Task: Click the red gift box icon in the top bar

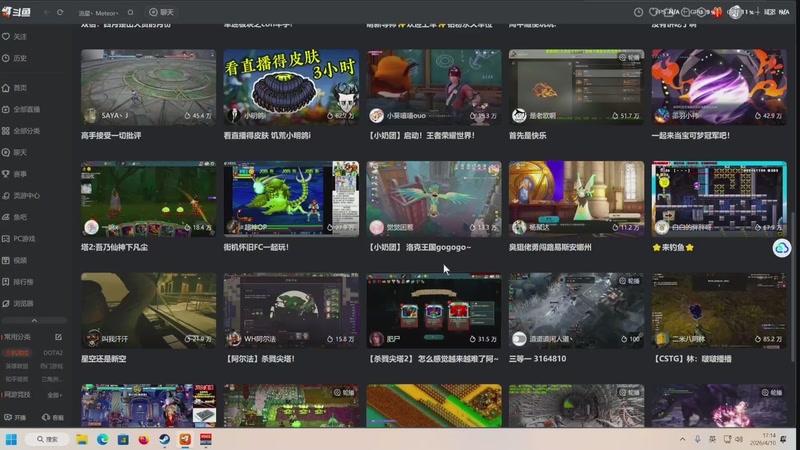Action: tap(717, 12)
